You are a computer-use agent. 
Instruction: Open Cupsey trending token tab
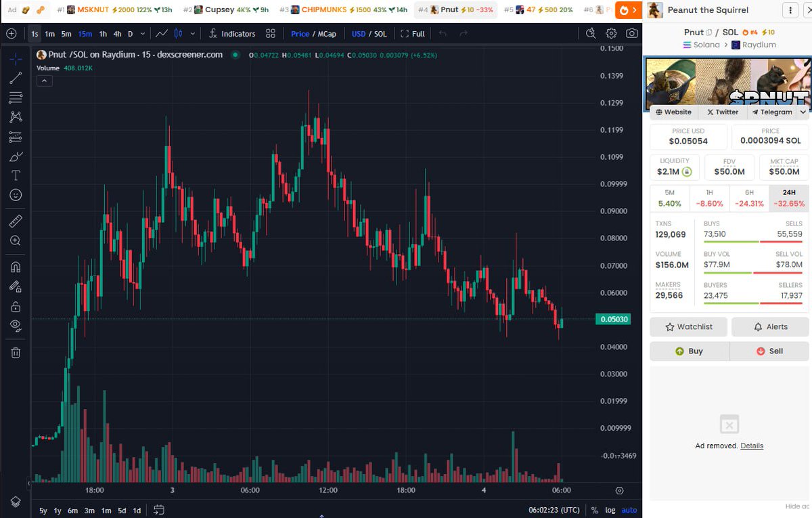(227, 10)
